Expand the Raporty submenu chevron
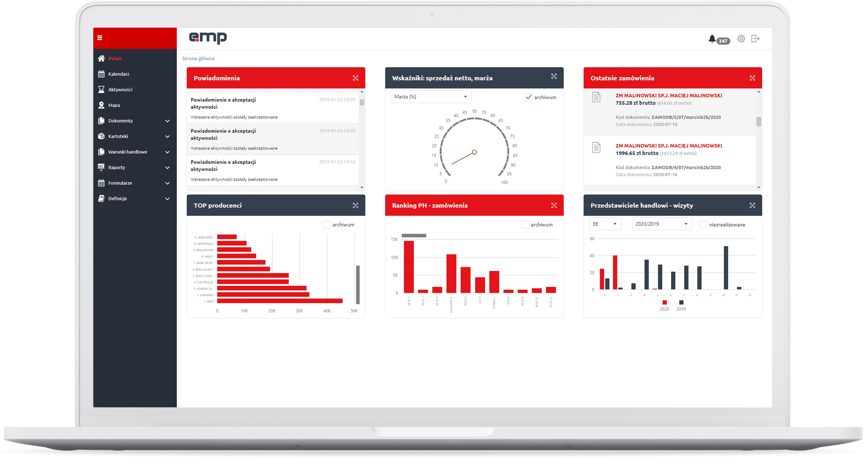This screenshot has width=868, height=472. 168,168
